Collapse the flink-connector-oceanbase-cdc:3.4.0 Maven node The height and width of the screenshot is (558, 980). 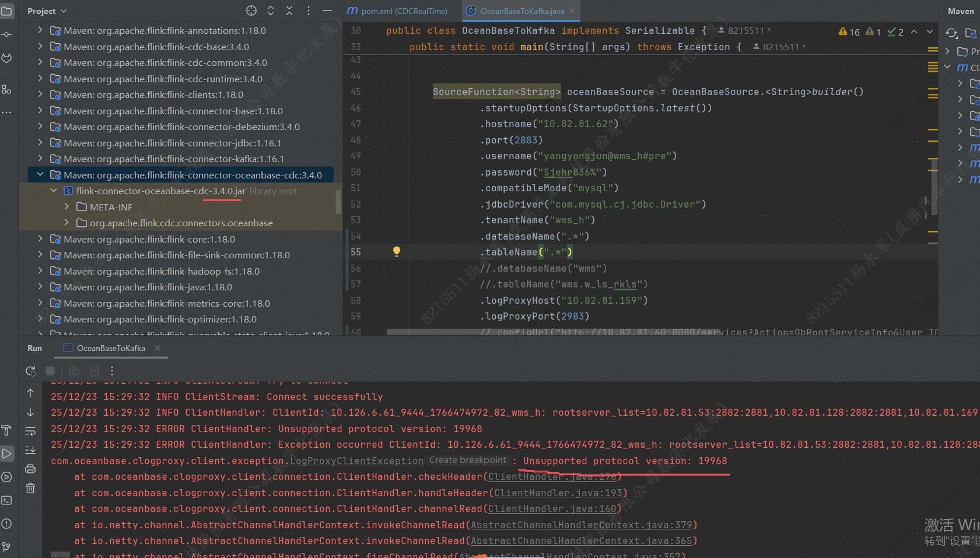pyautogui.click(x=40, y=174)
